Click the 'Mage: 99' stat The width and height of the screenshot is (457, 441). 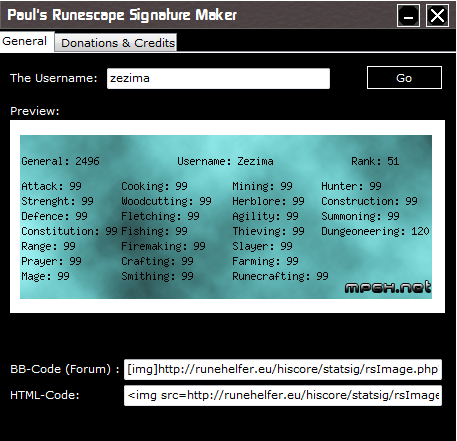pyautogui.click(x=45, y=276)
